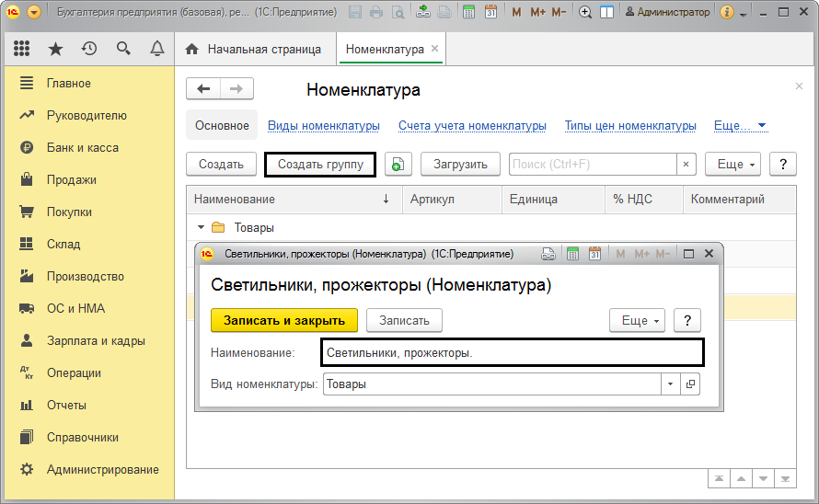The height and width of the screenshot is (504, 819).
Task: Open Вид номенклатуры dropdown arrow
Action: click(x=670, y=384)
